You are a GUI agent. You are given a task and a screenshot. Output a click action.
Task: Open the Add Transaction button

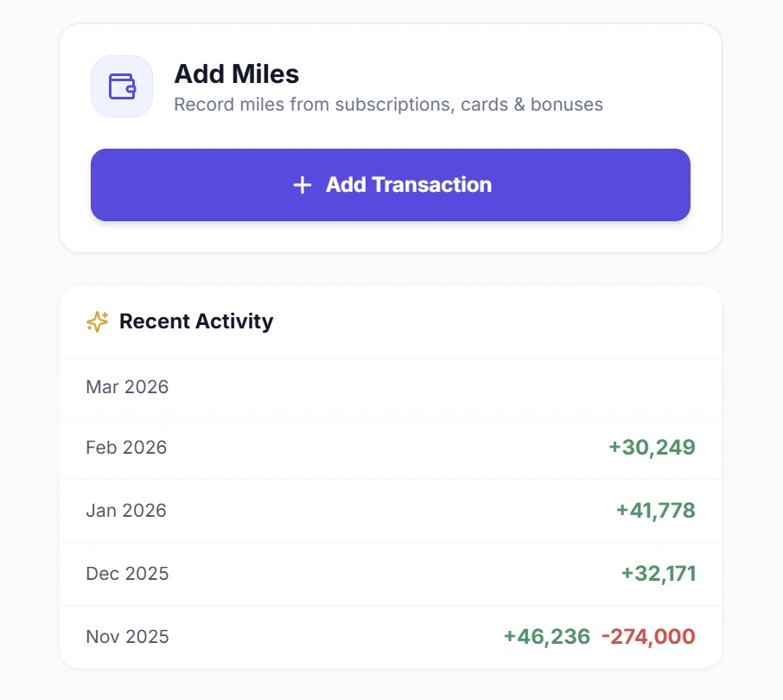[390, 184]
